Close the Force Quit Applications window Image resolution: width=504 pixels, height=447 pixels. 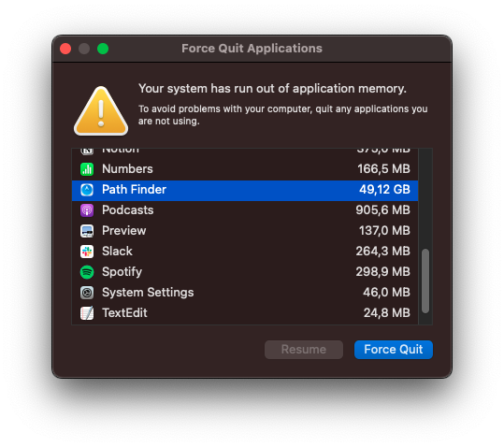click(x=65, y=49)
